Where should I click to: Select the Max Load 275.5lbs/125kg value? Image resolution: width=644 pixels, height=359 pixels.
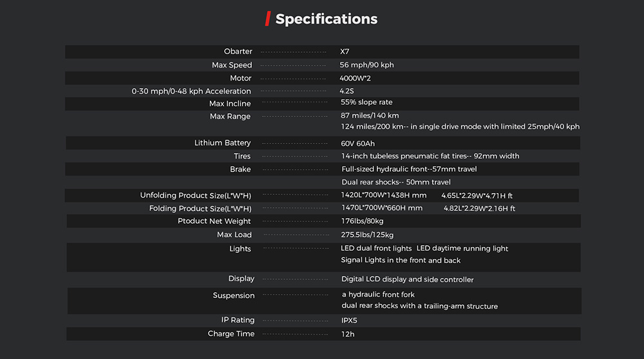tap(367, 235)
